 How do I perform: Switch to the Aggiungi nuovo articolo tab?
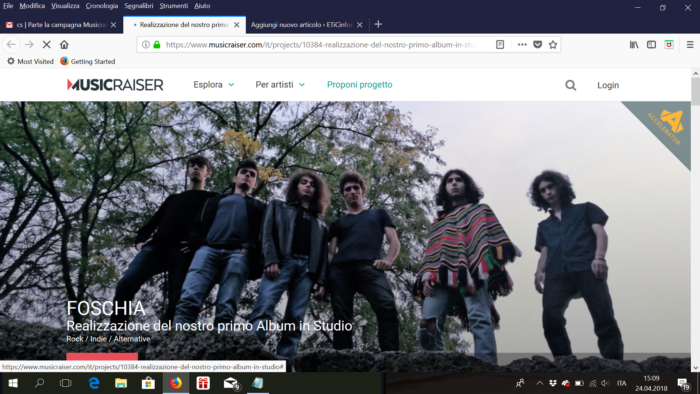(307, 25)
